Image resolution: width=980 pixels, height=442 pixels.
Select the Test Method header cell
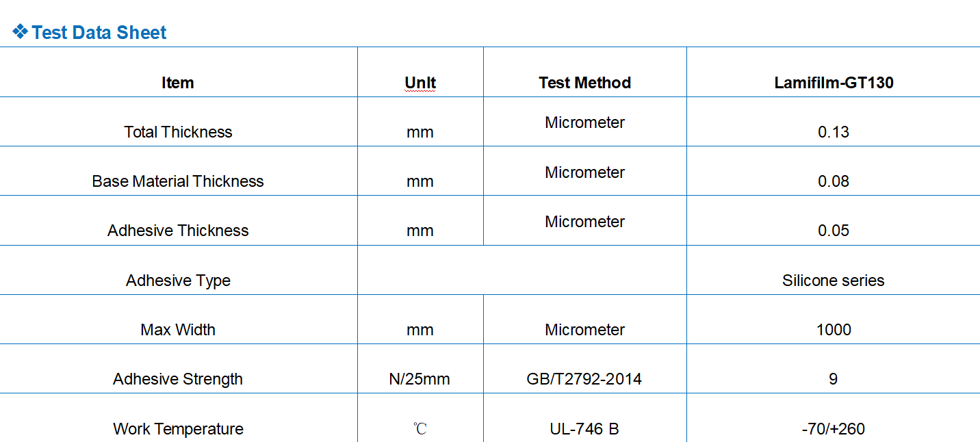(584, 83)
